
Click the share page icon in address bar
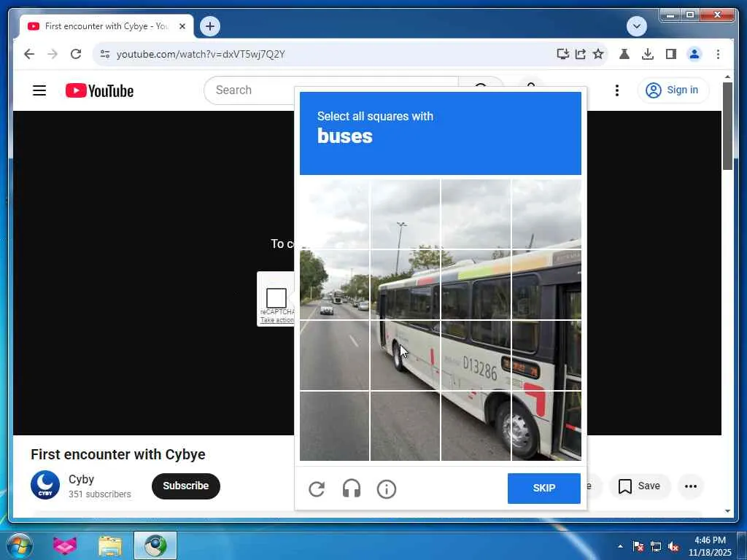pyautogui.click(x=580, y=54)
